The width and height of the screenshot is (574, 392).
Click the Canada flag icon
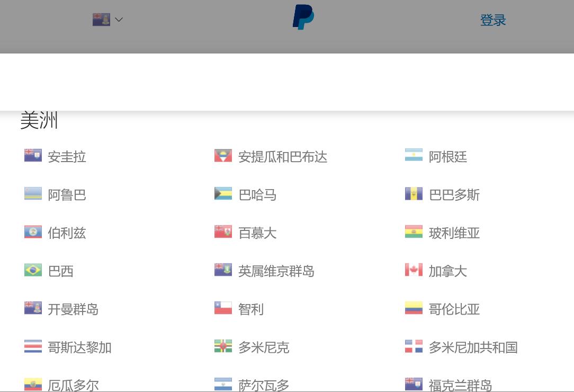(414, 270)
